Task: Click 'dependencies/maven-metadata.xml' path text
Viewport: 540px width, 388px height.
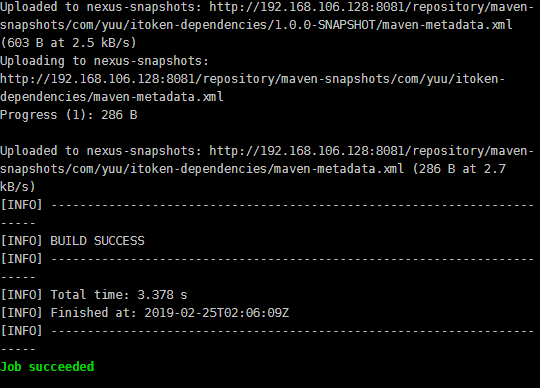Action: pyautogui.click(x=112, y=97)
